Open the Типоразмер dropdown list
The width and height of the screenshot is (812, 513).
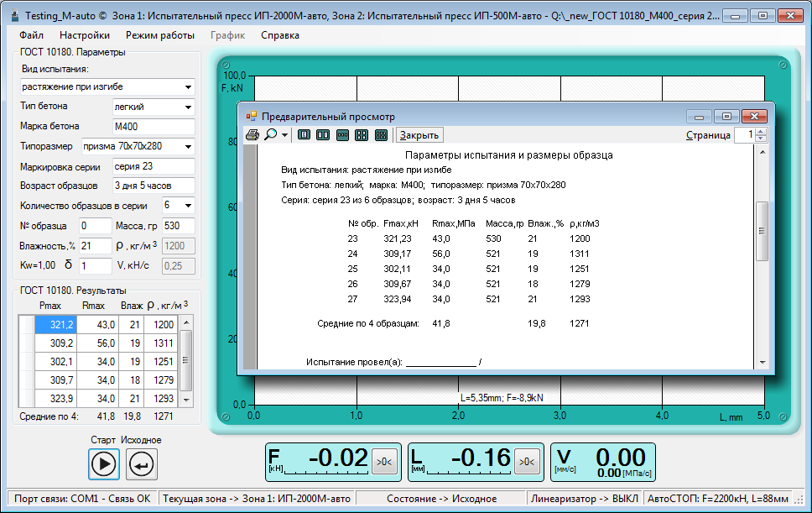[187, 146]
